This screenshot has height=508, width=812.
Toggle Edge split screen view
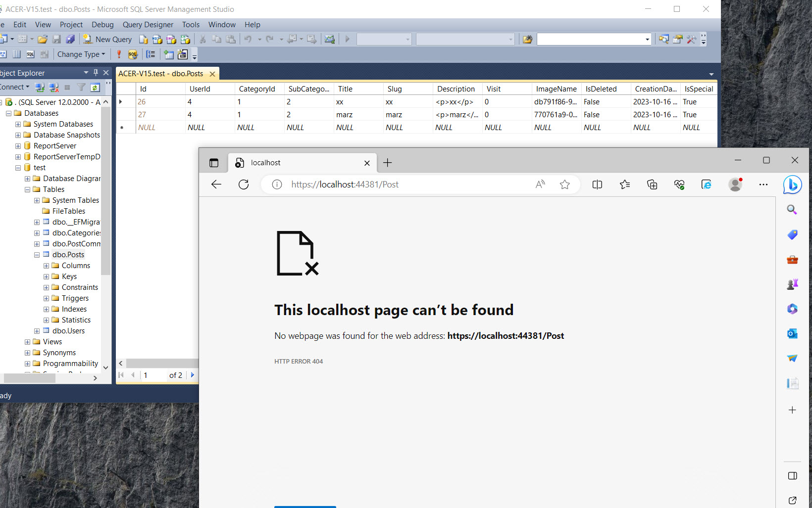click(597, 185)
